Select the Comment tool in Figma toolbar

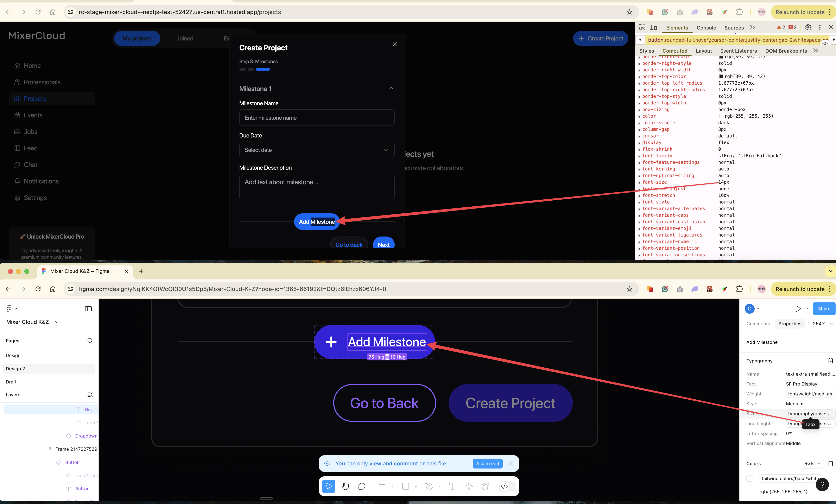361,486
